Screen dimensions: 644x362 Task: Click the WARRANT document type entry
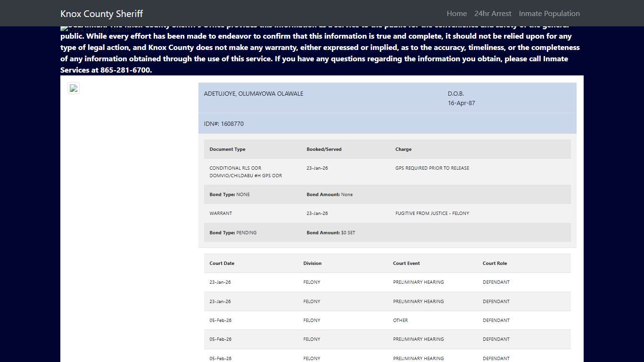(221, 213)
